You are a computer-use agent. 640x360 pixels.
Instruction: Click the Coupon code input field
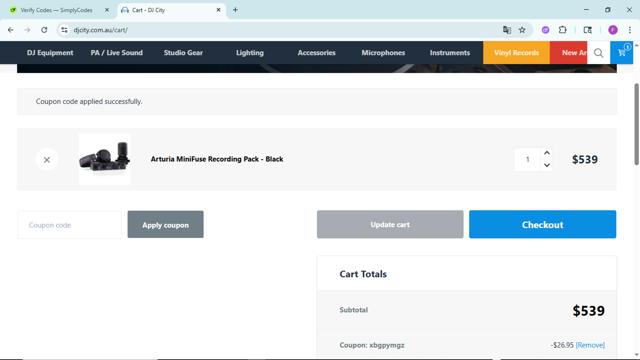[69, 225]
